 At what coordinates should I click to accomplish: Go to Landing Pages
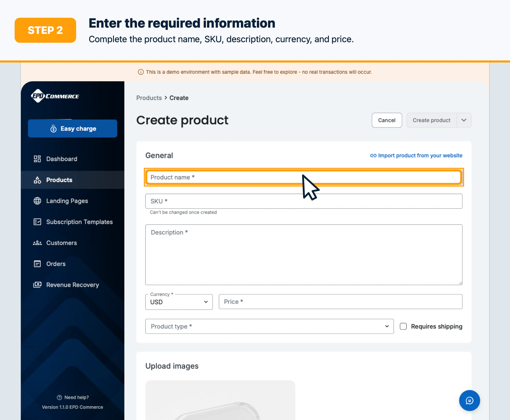point(72,201)
